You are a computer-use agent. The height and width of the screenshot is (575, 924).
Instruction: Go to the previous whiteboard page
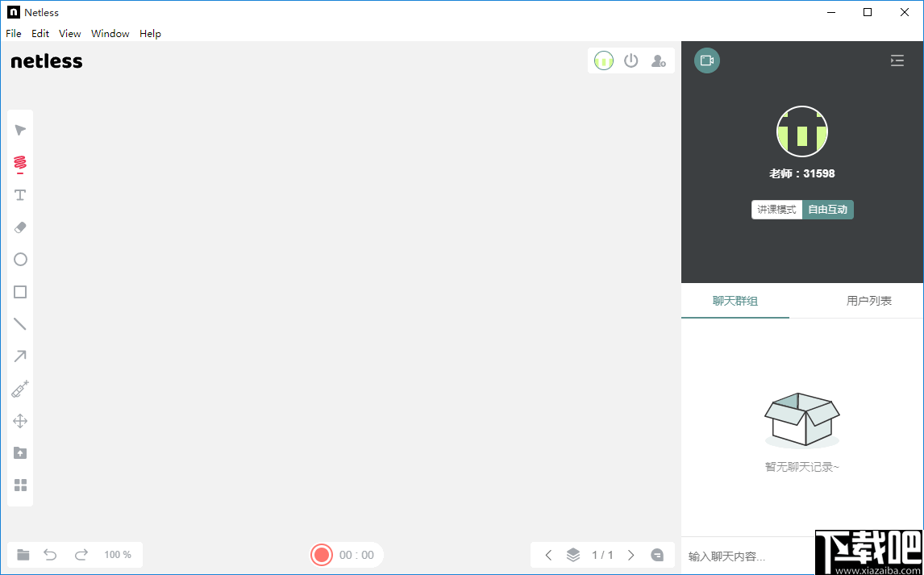548,555
